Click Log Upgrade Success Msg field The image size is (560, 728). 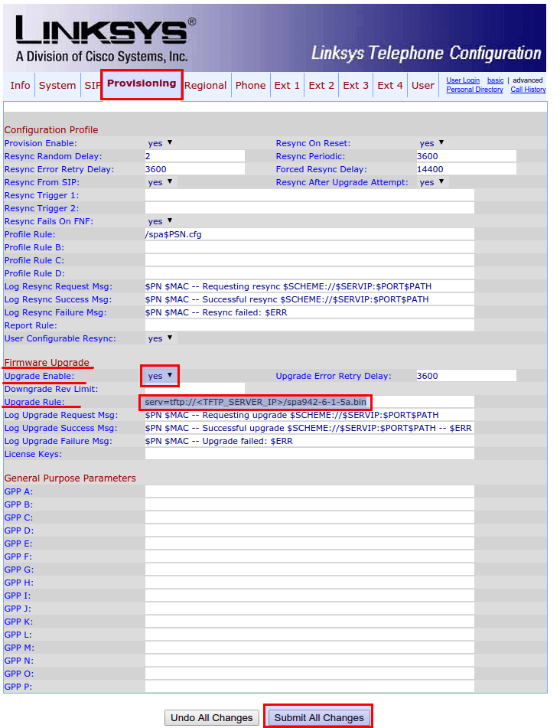coord(310,428)
